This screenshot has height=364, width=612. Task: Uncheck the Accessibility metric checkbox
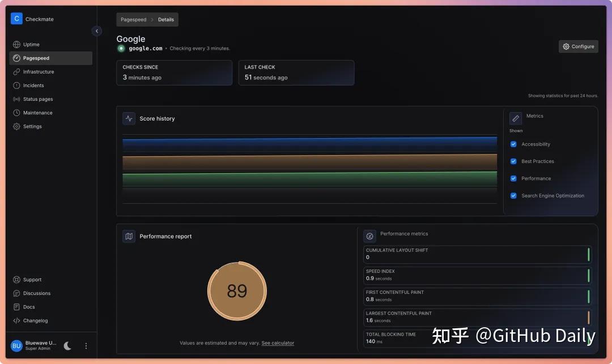click(x=513, y=144)
